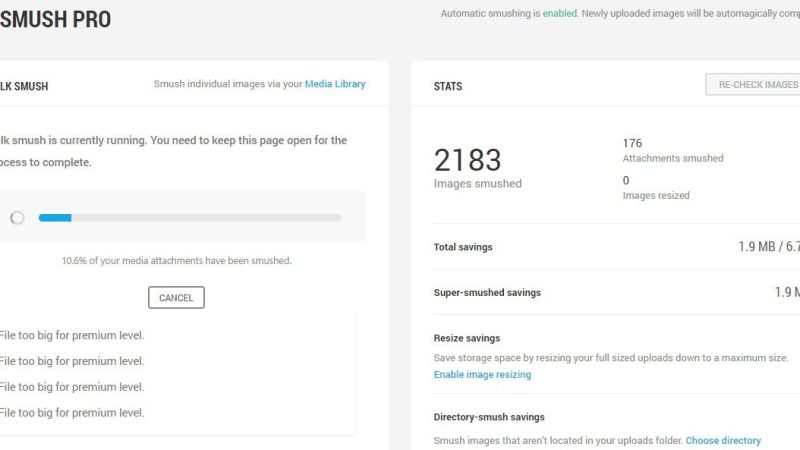This screenshot has height=450, width=800.
Task: Click the Smush Pro page title
Action: pos(55,19)
